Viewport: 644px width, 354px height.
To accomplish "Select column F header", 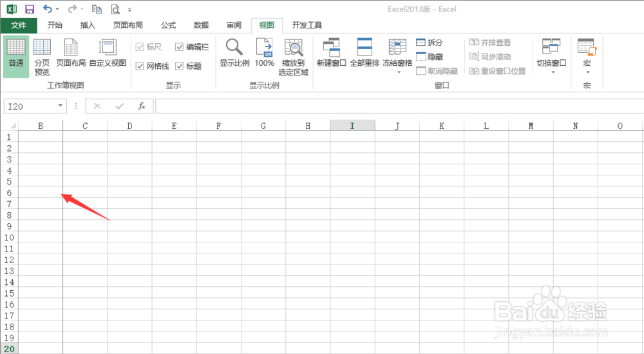I will pyautogui.click(x=219, y=126).
